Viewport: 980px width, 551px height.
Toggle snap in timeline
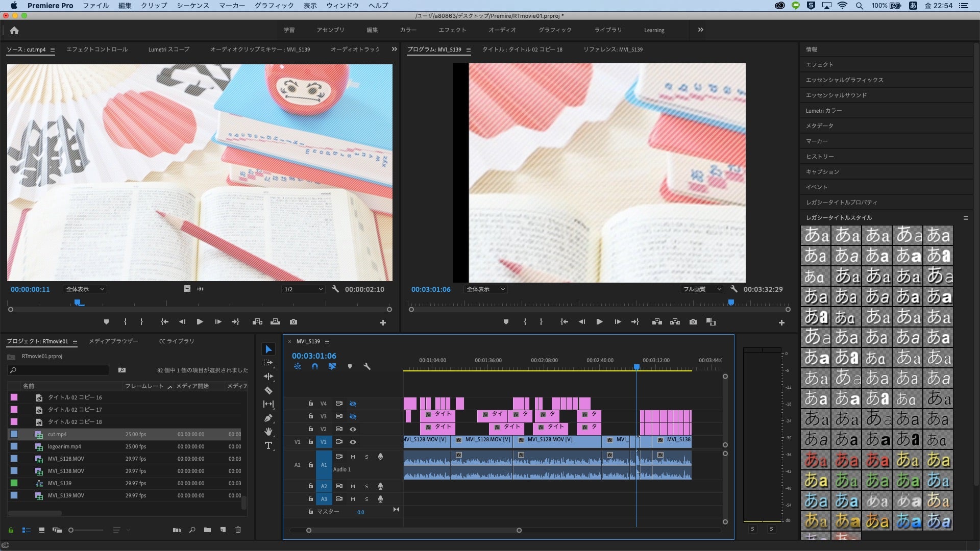315,366
